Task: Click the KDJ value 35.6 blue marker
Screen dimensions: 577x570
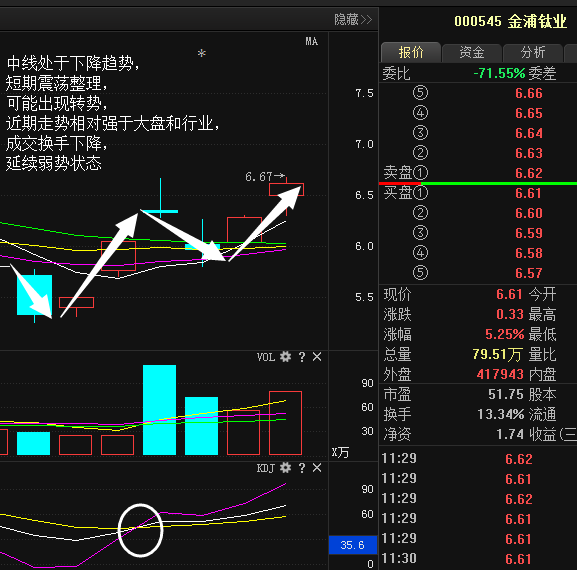Action: pos(353,545)
